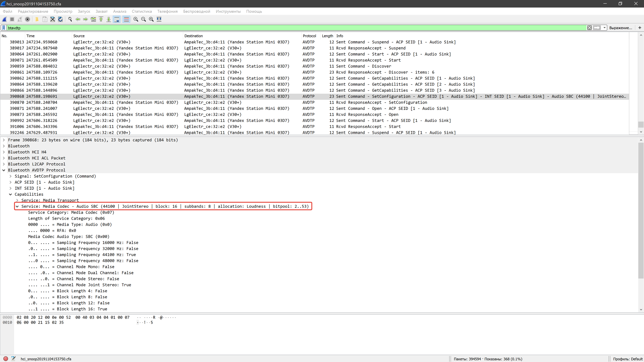644x362 pixels.
Task: Open the Беспроводной menu
Action: coord(196,12)
